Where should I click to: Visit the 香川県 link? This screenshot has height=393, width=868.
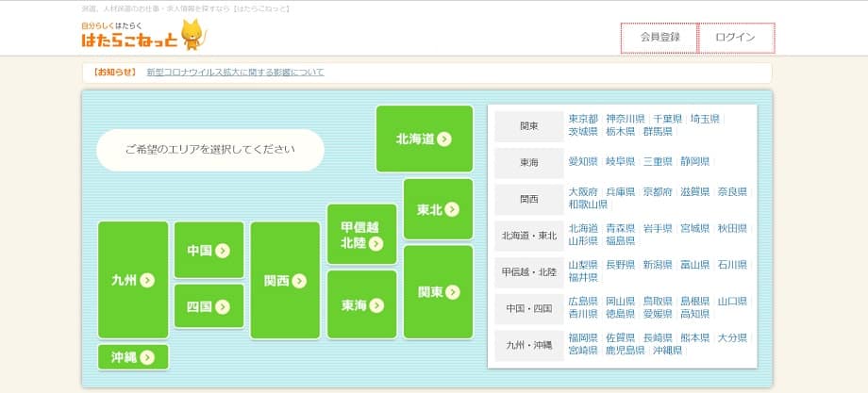tap(583, 314)
